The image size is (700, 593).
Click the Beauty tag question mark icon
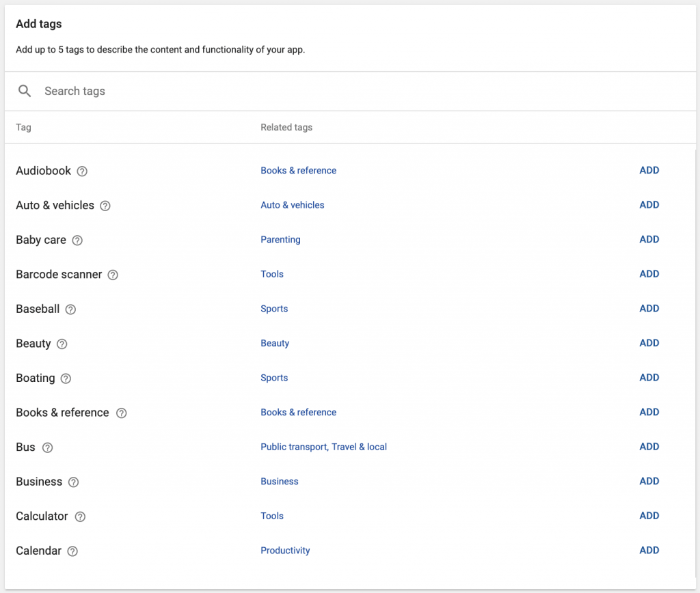point(61,344)
